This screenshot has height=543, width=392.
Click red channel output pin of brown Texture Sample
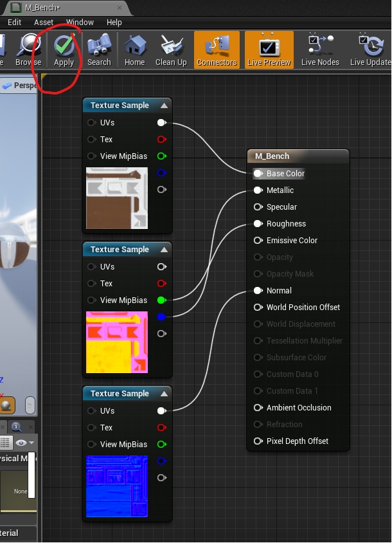(161, 139)
